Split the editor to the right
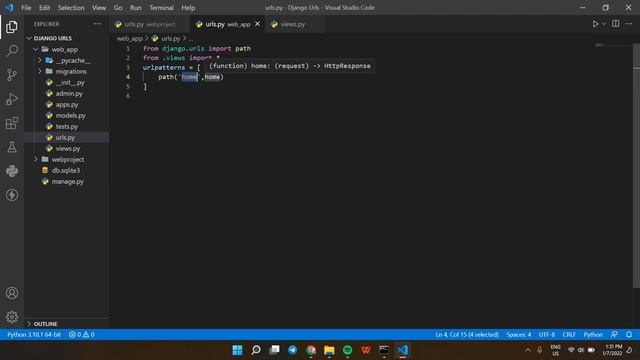This screenshot has width=640, height=360. point(616,24)
